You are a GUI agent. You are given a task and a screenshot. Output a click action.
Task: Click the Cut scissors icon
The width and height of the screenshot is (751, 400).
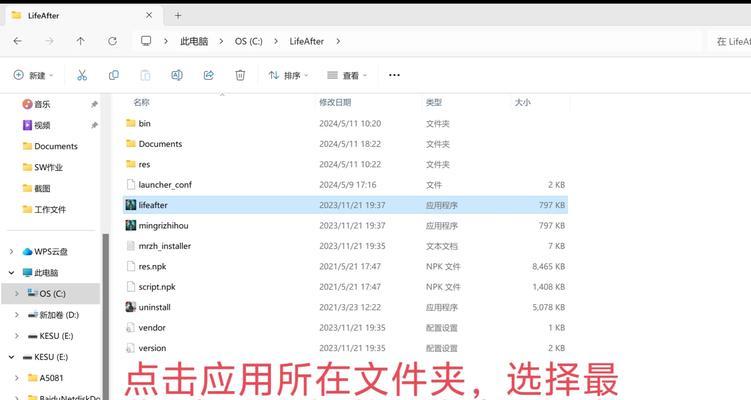[x=82, y=75]
